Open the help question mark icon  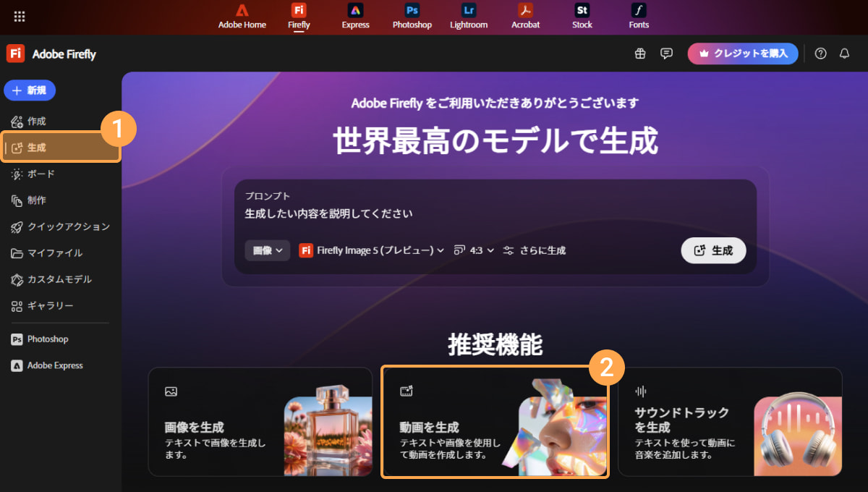point(820,54)
